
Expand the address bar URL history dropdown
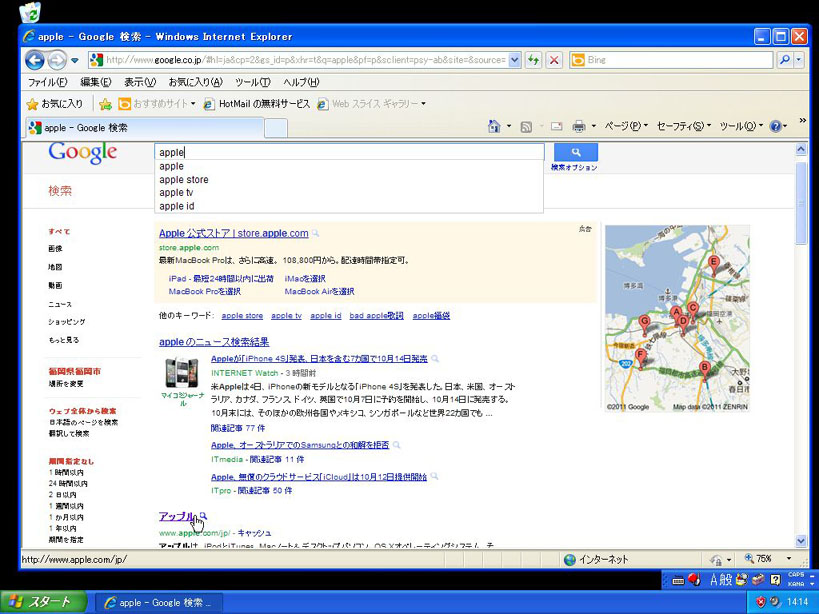(514, 60)
